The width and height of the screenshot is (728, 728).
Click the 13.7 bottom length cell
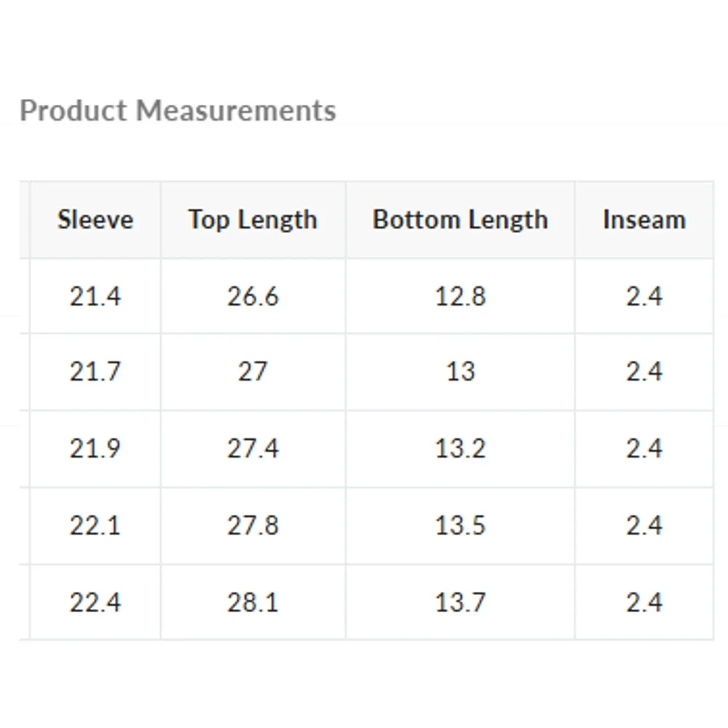coord(460,603)
